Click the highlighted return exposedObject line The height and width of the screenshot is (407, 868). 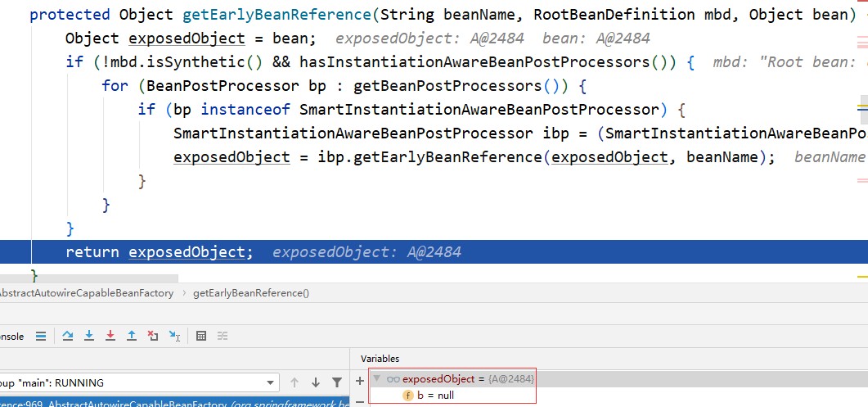(x=434, y=252)
